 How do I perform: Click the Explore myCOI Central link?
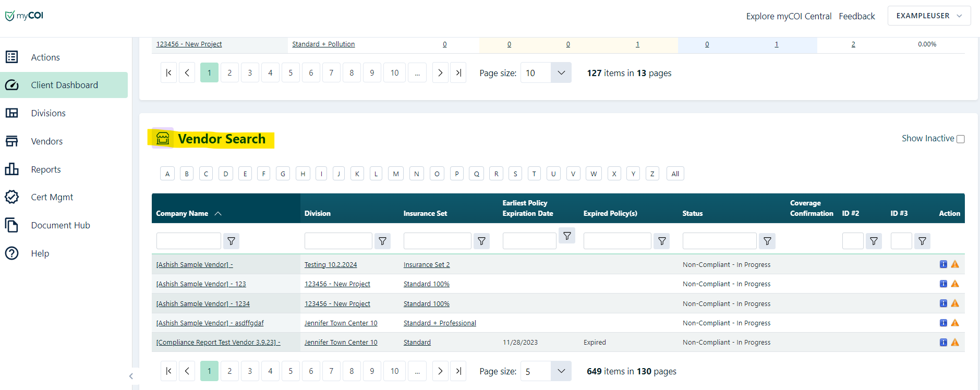(789, 16)
